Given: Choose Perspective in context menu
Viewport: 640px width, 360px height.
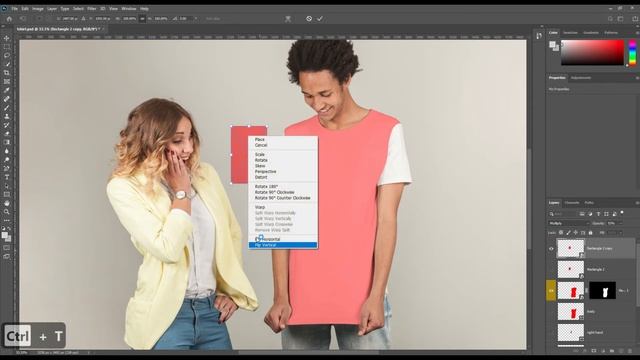Looking at the screenshot, I should 283,172.
